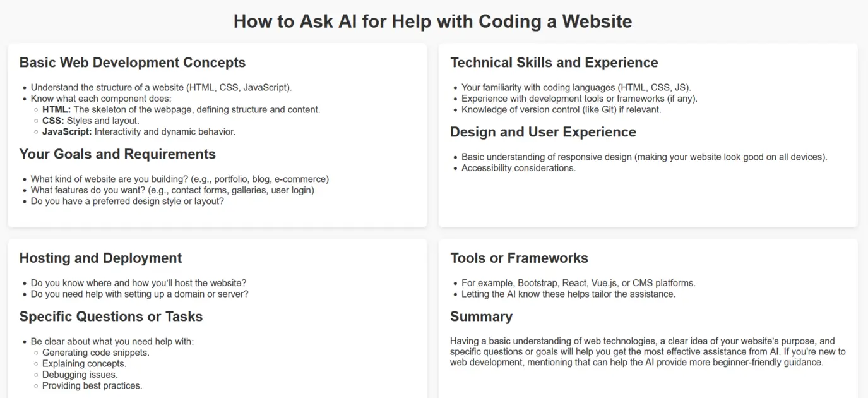Select the Basic Web Development Concepts heading
The width and height of the screenshot is (868, 398).
(x=133, y=63)
